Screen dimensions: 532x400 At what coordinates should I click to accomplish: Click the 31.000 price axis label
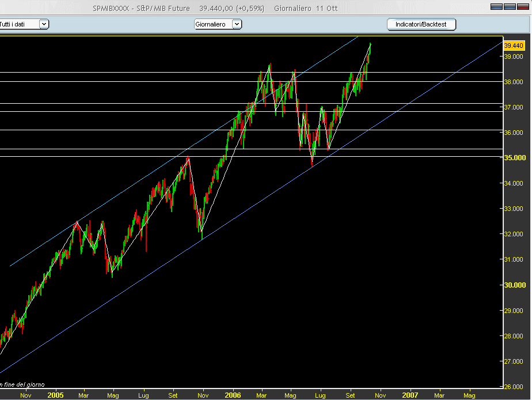tap(514, 259)
